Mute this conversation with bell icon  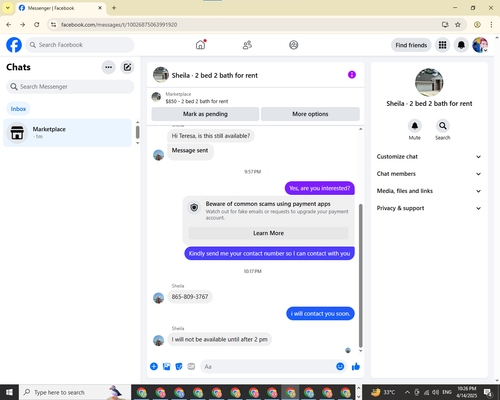click(x=415, y=126)
